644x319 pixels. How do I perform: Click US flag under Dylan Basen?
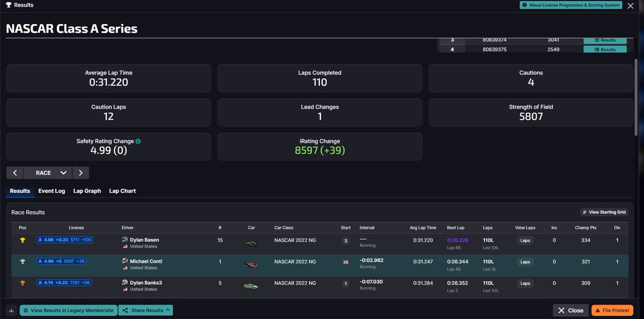point(125,247)
